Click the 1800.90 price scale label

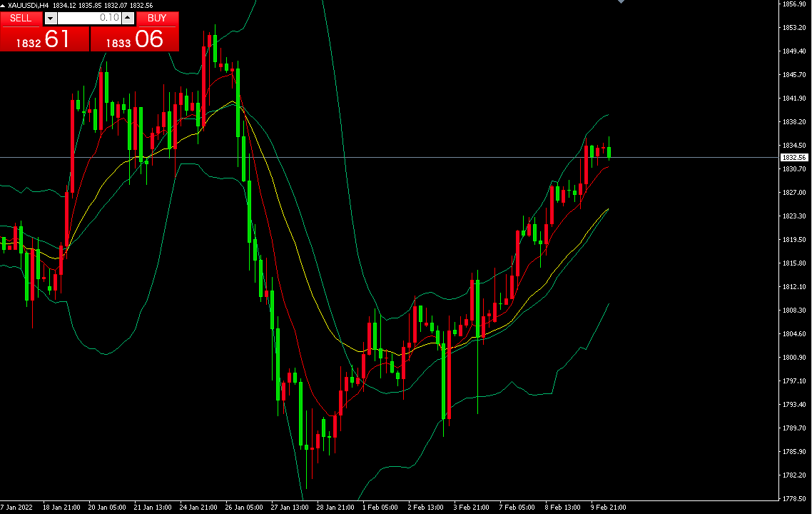(x=794, y=358)
